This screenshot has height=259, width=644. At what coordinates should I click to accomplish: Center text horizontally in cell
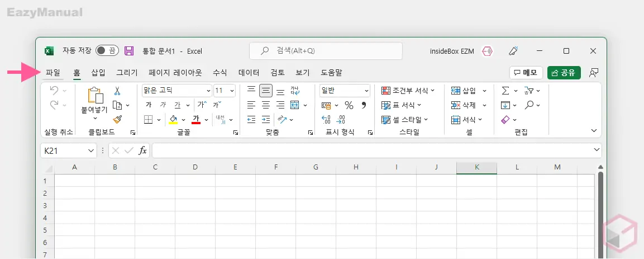(266, 105)
